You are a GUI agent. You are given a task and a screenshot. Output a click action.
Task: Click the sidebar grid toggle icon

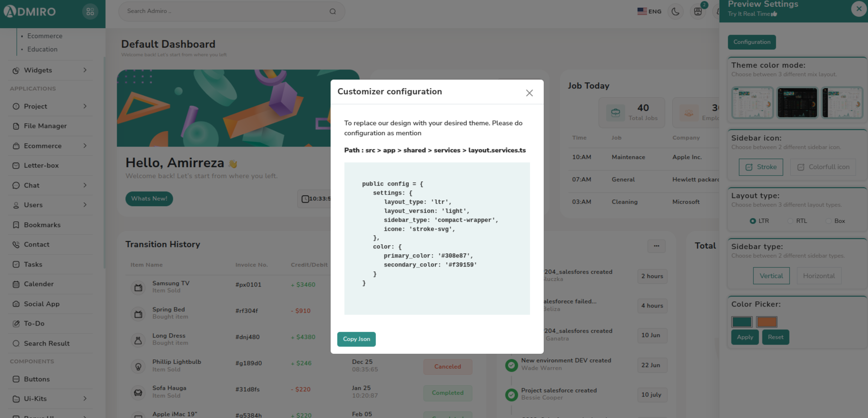coord(90,11)
